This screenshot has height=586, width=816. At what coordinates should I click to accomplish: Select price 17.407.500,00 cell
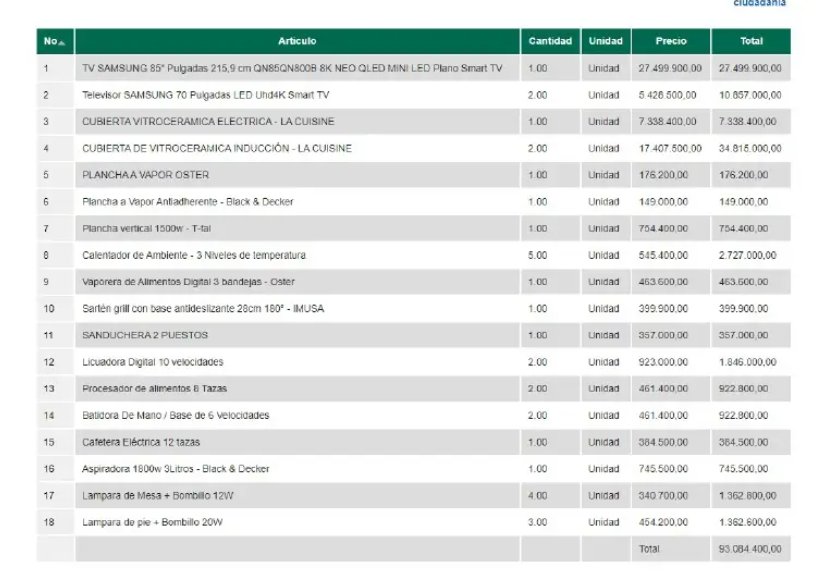point(670,148)
